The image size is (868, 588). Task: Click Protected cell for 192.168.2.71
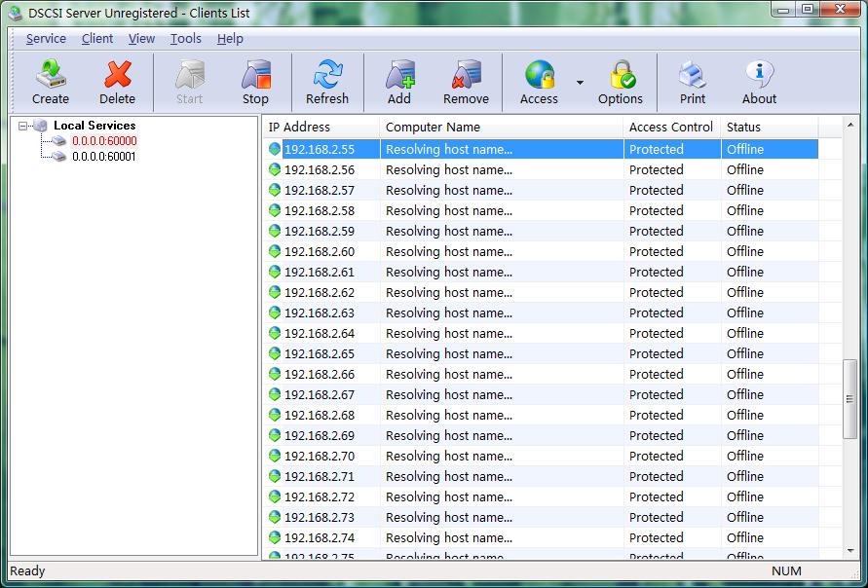click(657, 476)
